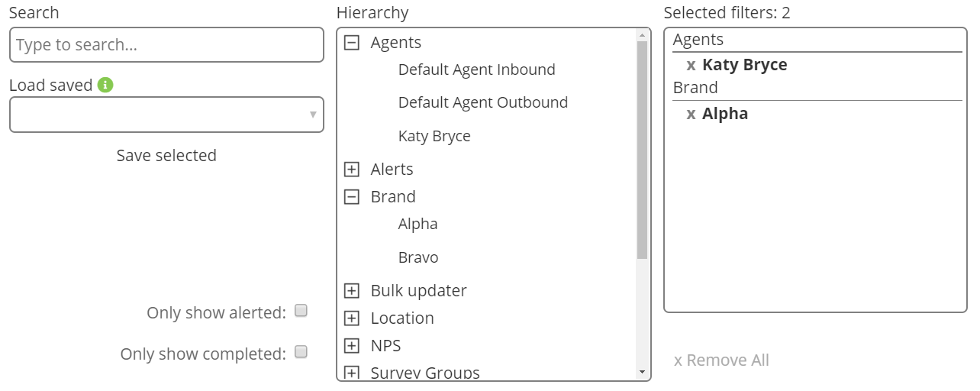Screen dimensions: 980x391
Task: Click the hierarchy list scrollbar down arrow
Action: point(642,372)
